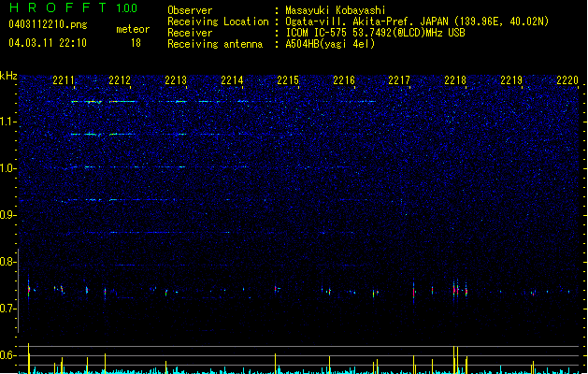Click the word meteor above the count
Viewport: 588px width, 374px height.
133,29
